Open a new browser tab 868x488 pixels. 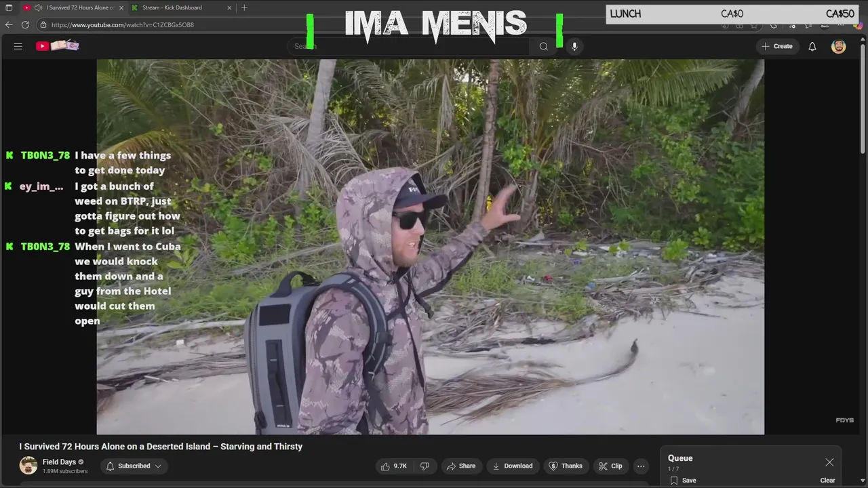coord(244,7)
